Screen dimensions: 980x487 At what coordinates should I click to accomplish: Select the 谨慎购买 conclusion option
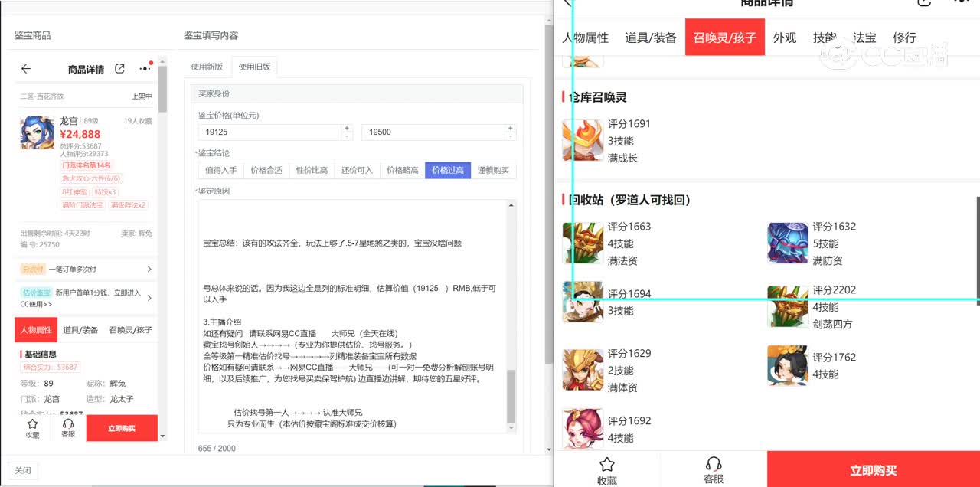493,170
